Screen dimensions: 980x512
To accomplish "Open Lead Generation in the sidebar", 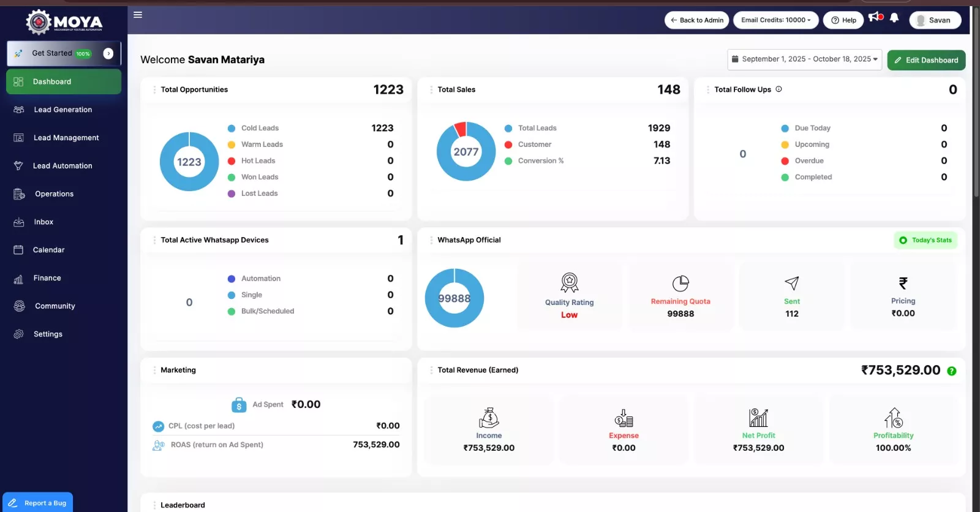I will pyautogui.click(x=63, y=110).
